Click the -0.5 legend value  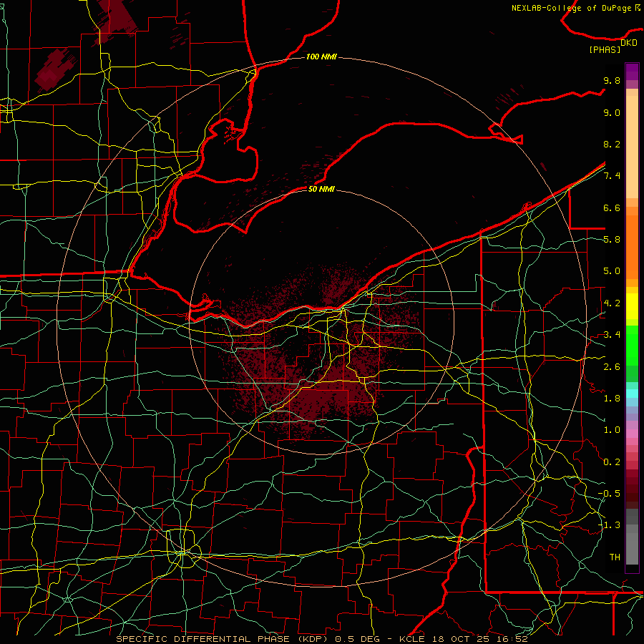pos(609,494)
